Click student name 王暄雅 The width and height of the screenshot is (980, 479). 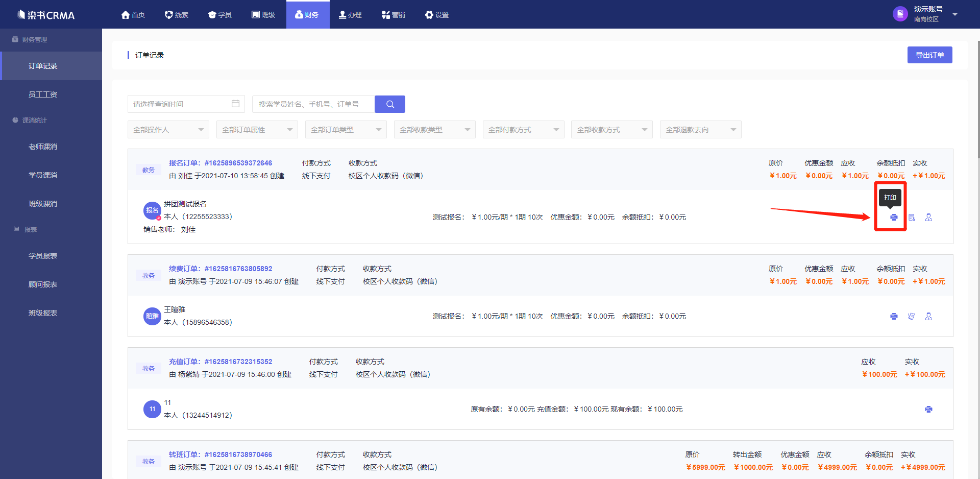175,309
